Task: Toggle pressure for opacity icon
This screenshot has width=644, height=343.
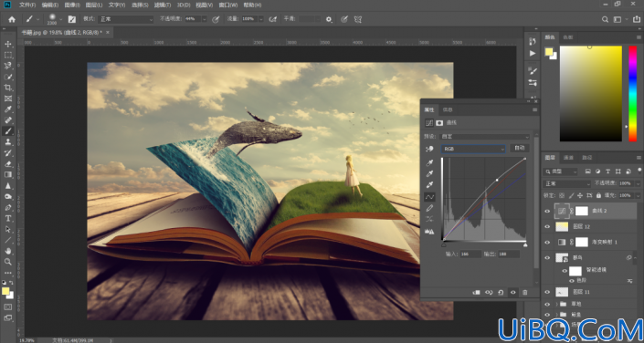Action: click(x=216, y=19)
